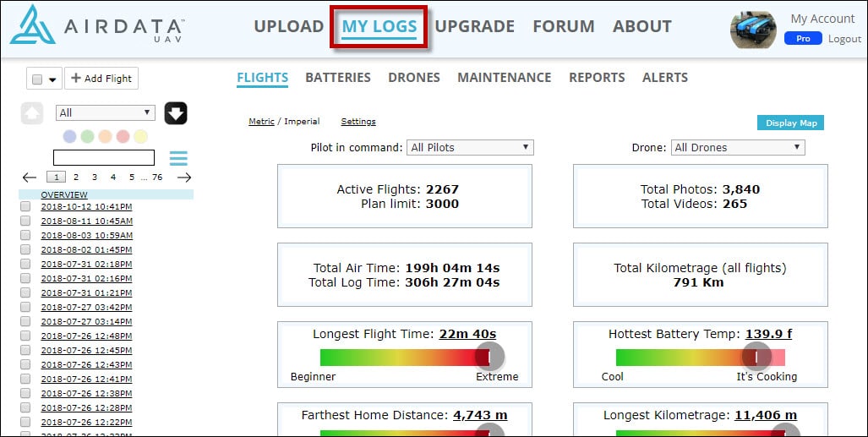
Task: Select the red color tag filter
Action: [x=123, y=136]
